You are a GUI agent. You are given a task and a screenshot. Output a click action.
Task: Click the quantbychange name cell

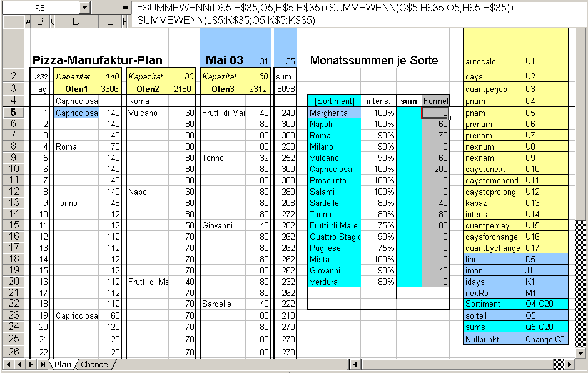pyautogui.click(x=494, y=248)
